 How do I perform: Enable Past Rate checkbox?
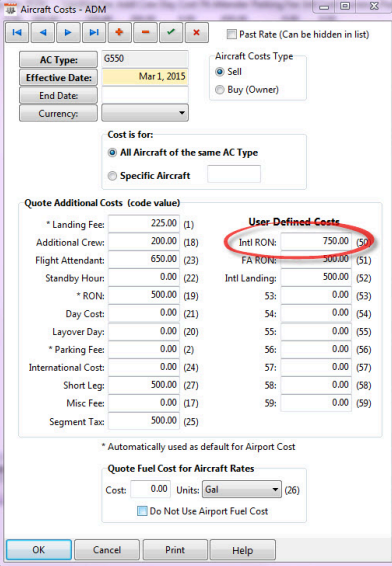(x=231, y=34)
